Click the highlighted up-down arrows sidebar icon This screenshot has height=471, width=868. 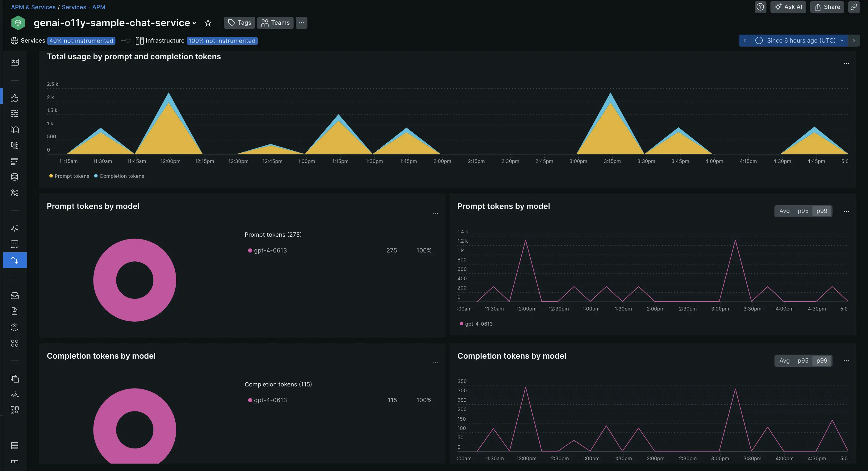tap(15, 260)
